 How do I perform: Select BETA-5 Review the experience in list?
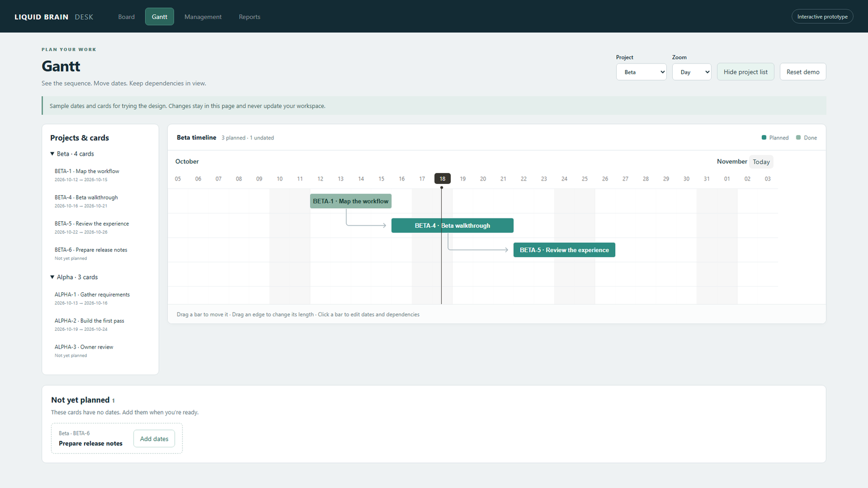click(100, 228)
